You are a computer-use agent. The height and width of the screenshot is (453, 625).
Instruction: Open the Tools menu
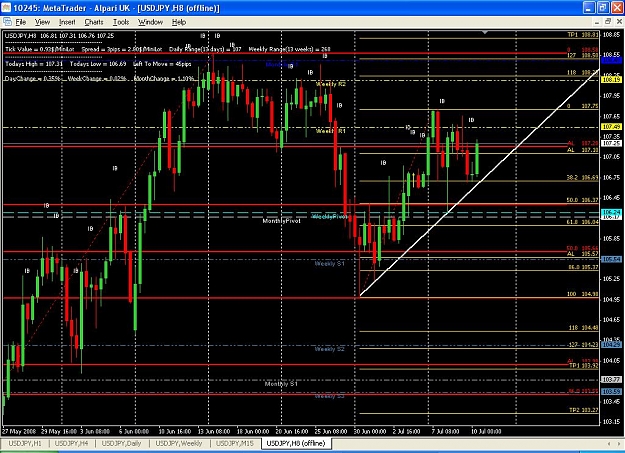tap(121, 22)
